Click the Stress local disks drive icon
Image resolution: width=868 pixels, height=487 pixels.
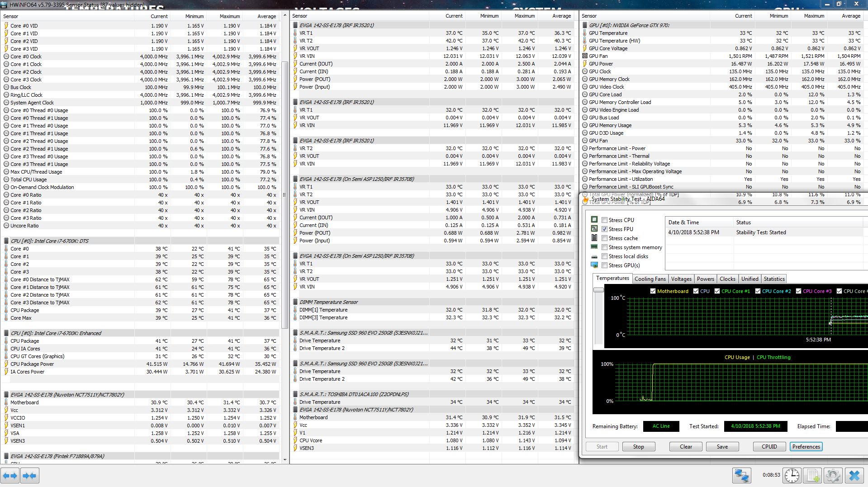pyautogui.click(x=594, y=256)
